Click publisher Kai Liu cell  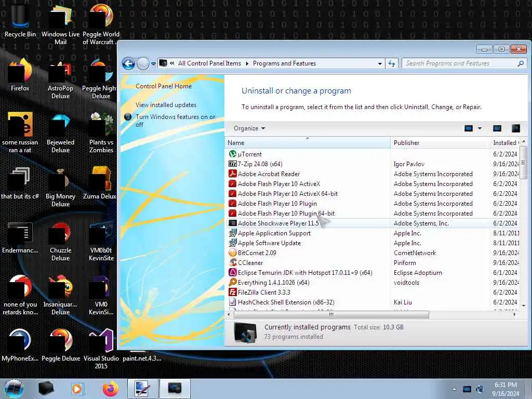(x=403, y=302)
